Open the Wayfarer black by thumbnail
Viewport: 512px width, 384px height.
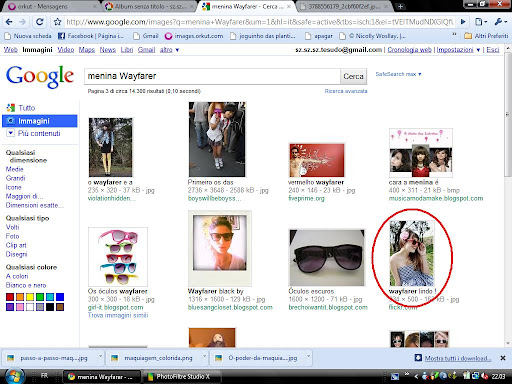[x=220, y=248]
